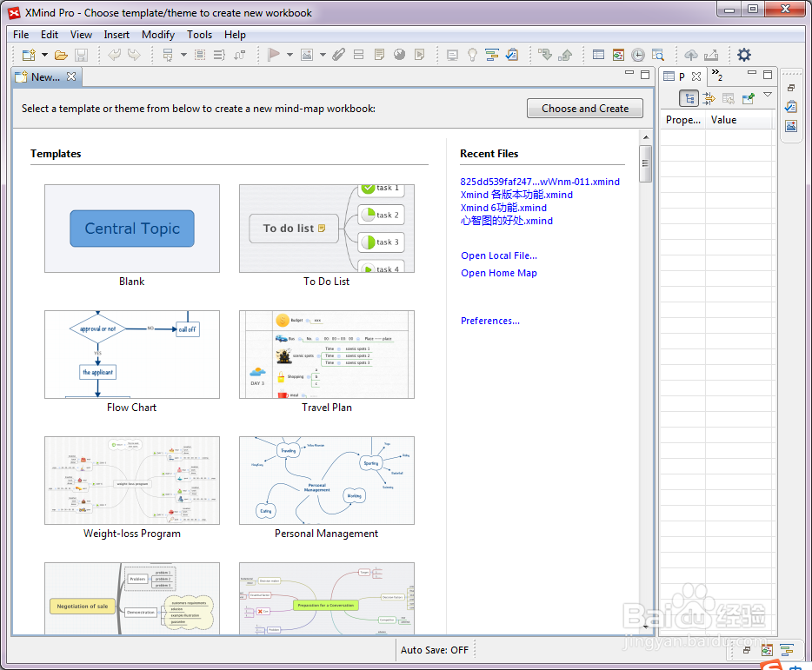Open the View menu
Screen dimensions: 812x670
point(81,35)
